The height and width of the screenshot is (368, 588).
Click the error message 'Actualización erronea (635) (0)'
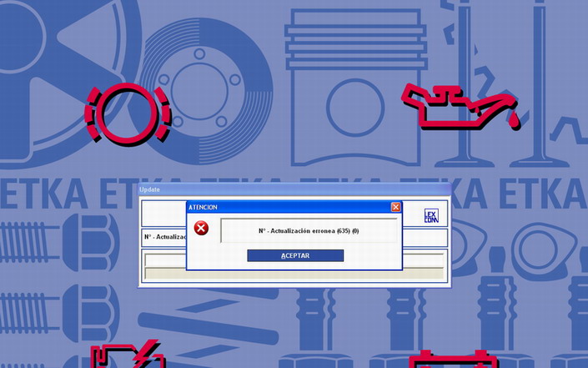(309, 230)
